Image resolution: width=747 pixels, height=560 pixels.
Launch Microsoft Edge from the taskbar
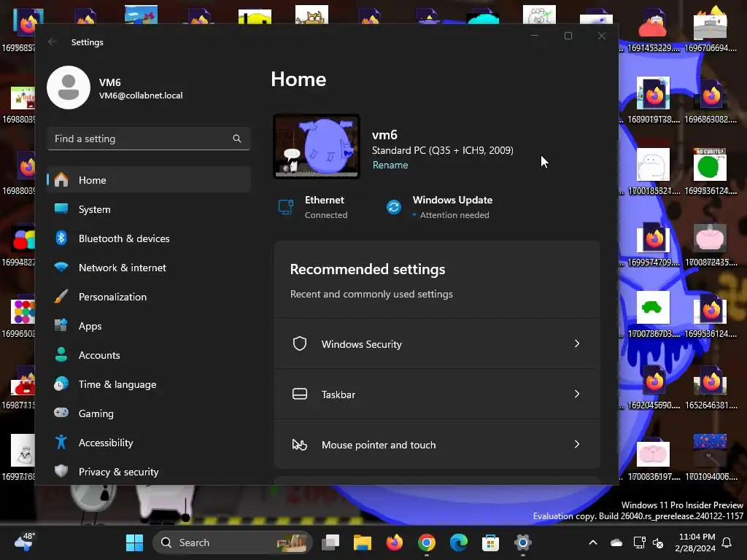click(x=458, y=542)
